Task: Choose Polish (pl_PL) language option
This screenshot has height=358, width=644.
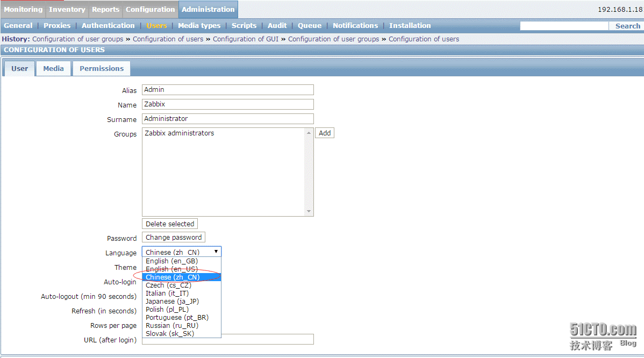Action: tap(182, 309)
